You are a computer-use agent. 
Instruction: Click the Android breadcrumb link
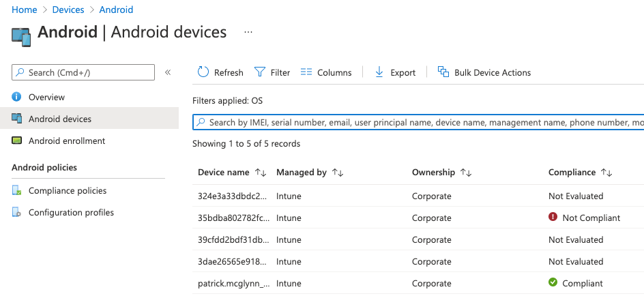[x=116, y=10]
